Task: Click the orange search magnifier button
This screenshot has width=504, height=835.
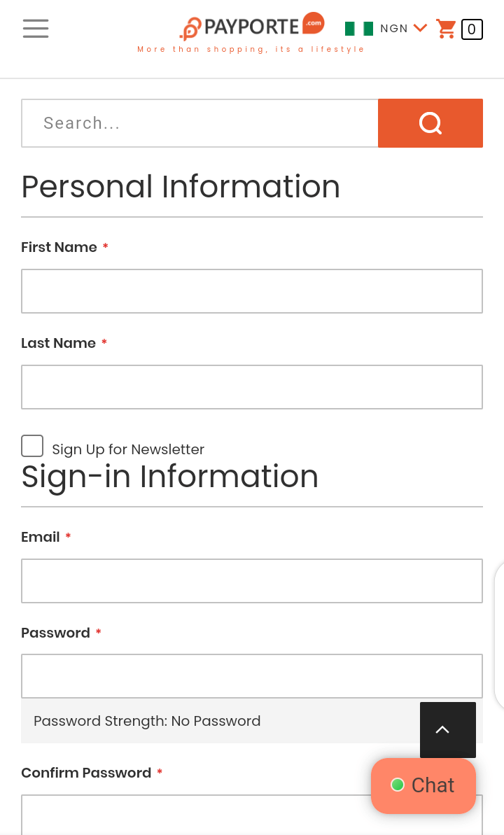Action: point(430,123)
